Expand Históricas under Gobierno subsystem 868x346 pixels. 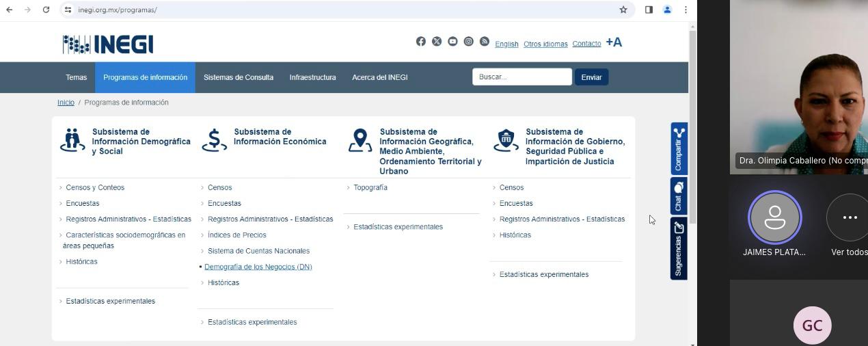pyautogui.click(x=515, y=235)
